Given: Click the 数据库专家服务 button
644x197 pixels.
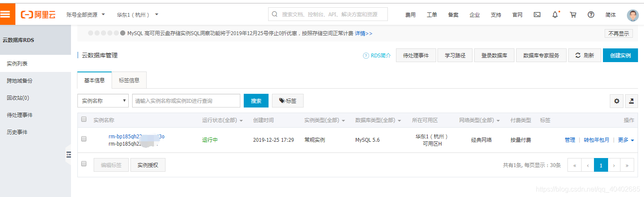Looking at the screenshot, I should coord(541,55).
